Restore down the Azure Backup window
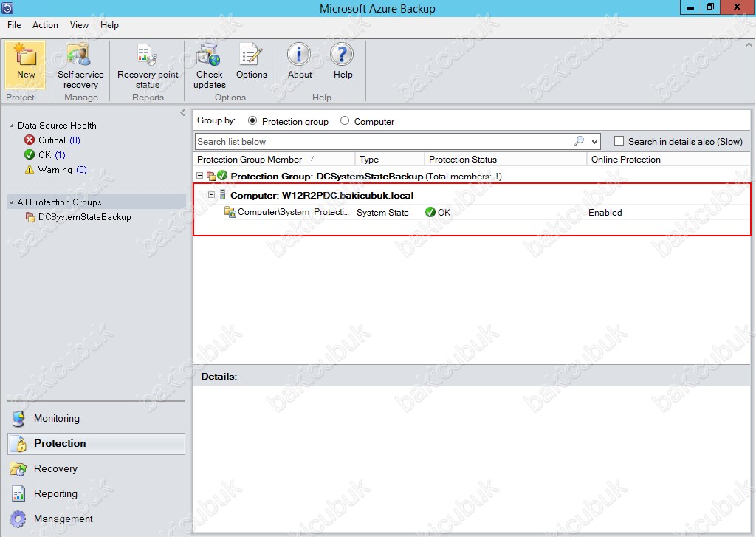 pos(711,7)
